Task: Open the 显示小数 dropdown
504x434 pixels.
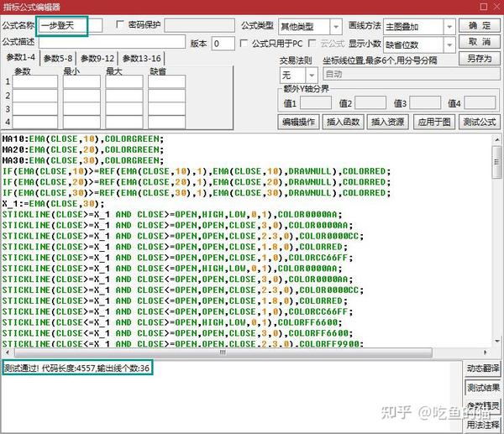Action: coord(449,44)
